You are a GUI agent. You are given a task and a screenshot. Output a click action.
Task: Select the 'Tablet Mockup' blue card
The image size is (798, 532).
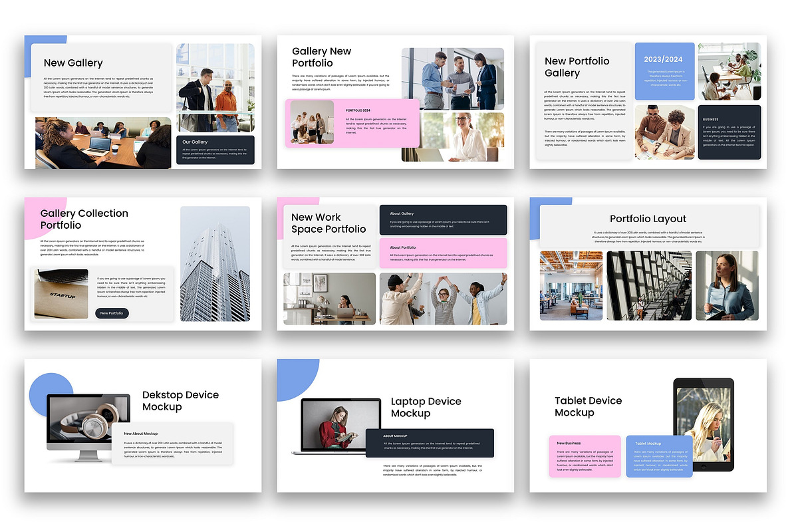click(659, 456)
